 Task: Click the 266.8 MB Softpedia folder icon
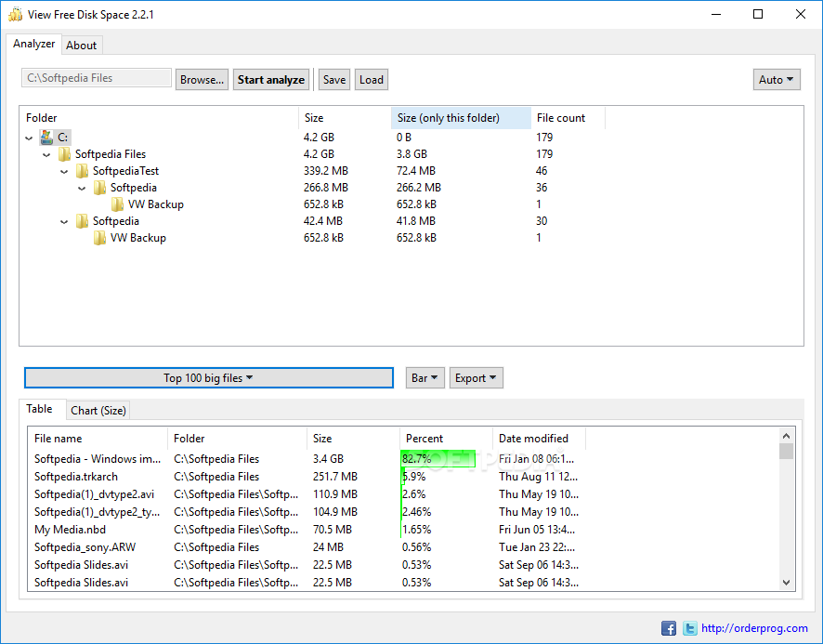[99, 188]
